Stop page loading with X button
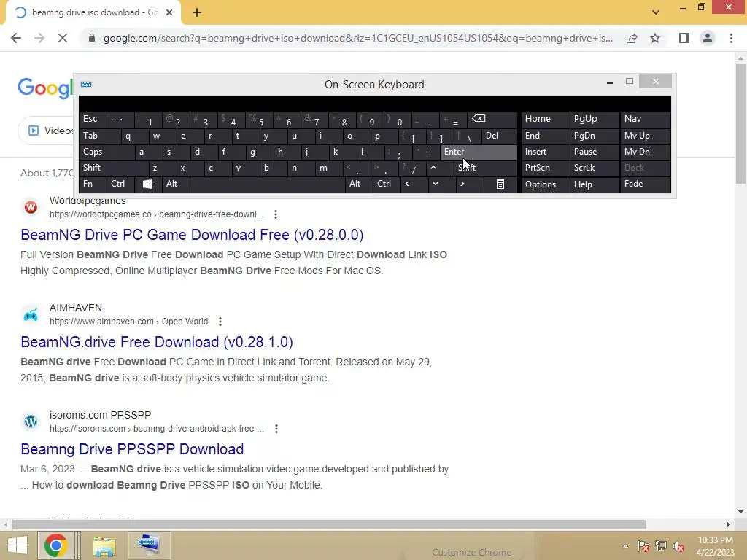The image size is (747, 560). [x=63, y=38]
